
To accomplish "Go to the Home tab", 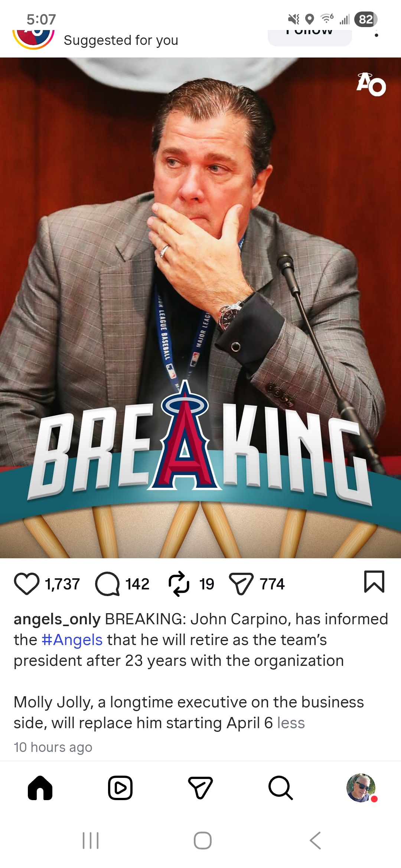I will 40,788.
